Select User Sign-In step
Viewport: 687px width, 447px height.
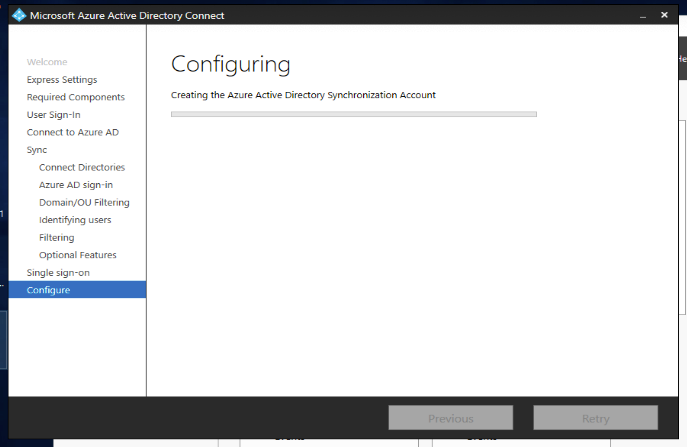(53, 114)
